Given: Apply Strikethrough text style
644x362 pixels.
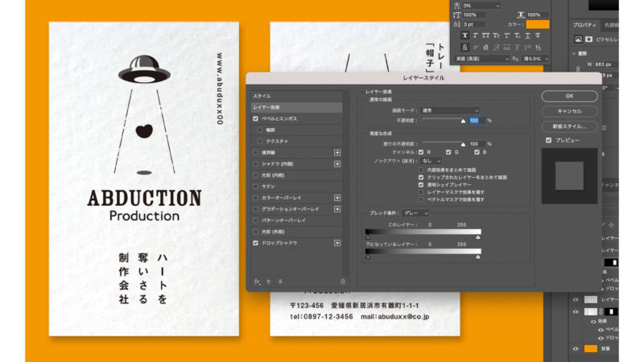Looking at the screenshot, I should 538,35.
